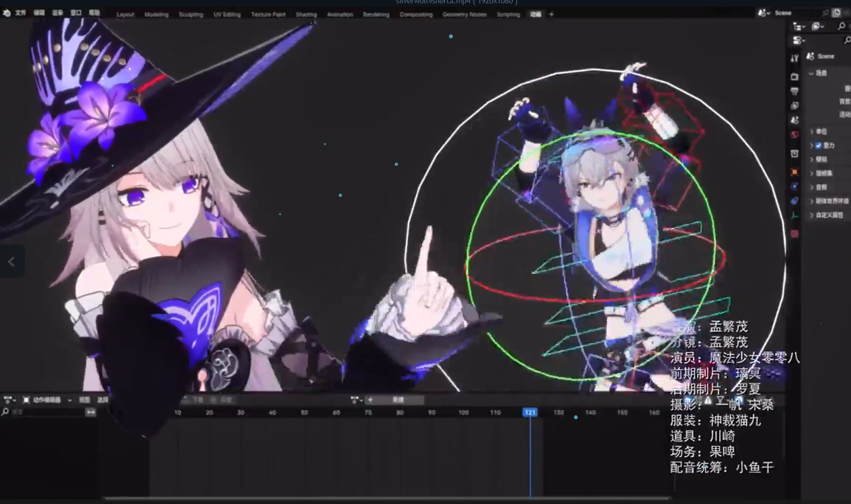Open the action browse dropdown in timeline header
851x504 pixels.
coord(356,400)
